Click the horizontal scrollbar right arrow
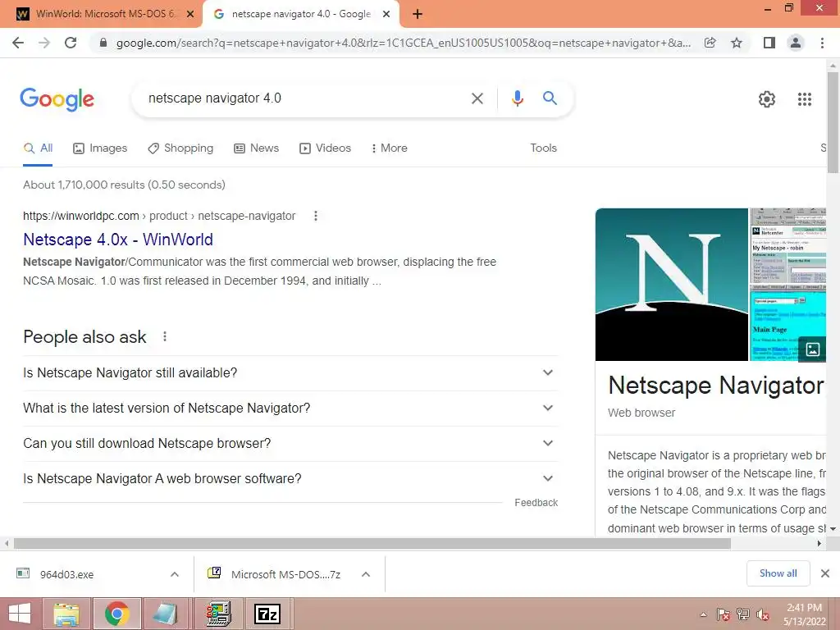Screen dimensions: 840x630 tap(819, 544)
